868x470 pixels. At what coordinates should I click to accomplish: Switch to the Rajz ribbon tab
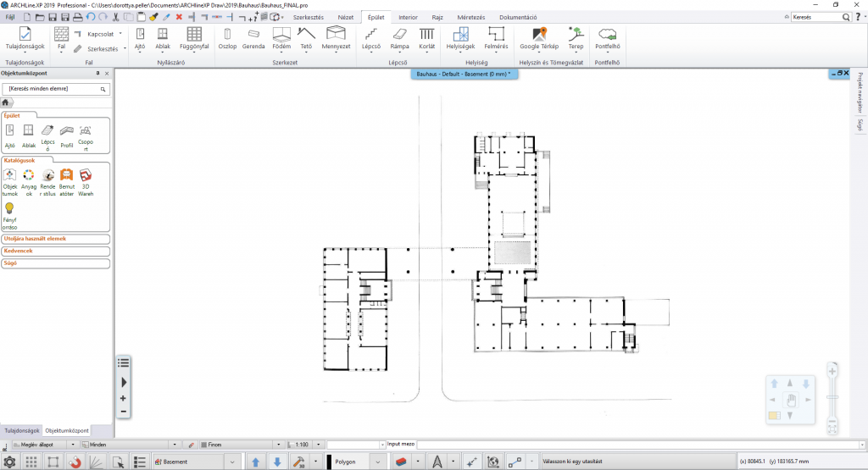click(437, 17)
